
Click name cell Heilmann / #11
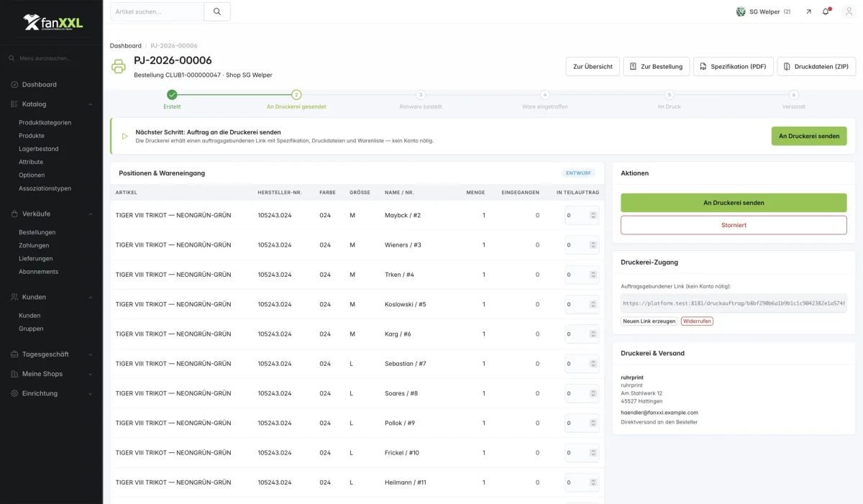406,482
